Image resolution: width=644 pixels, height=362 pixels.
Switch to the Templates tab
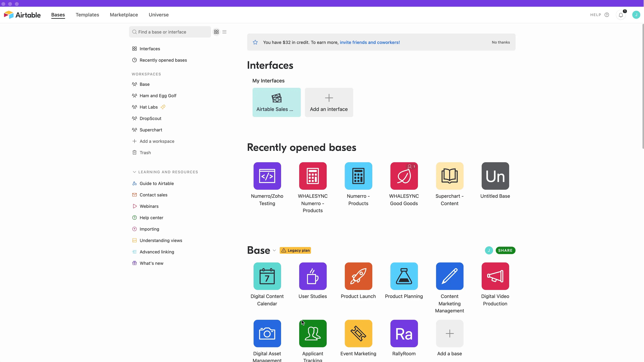[x=87, y=15]
